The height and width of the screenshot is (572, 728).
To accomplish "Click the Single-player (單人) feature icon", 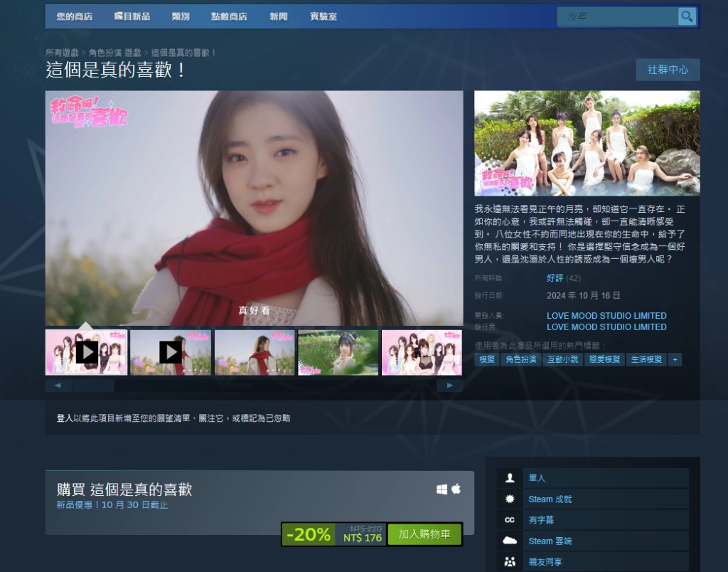I will coord(510,478).
